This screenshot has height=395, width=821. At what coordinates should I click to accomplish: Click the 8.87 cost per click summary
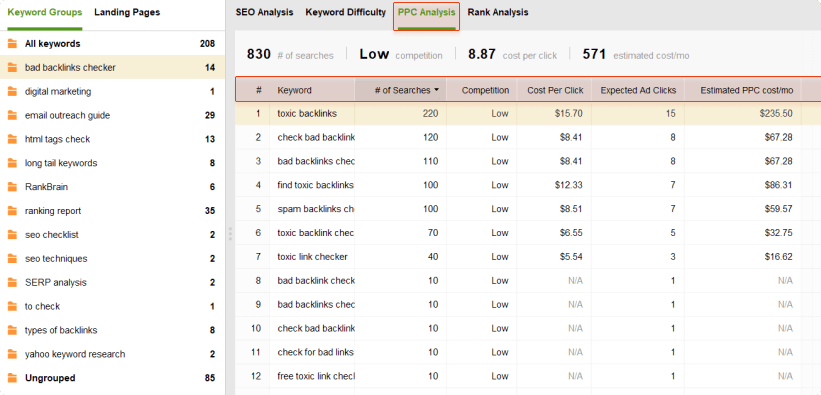coord(513,54)
